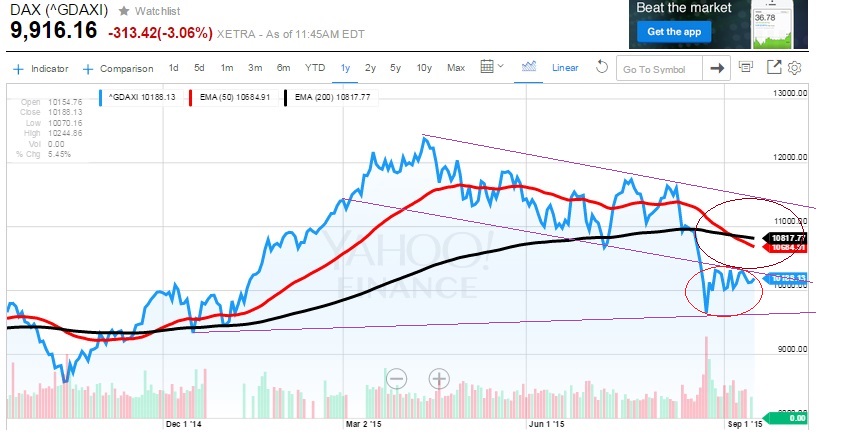Add a Comparison symbol
Screen dimensions: 864x443
[x=119, y=69]
